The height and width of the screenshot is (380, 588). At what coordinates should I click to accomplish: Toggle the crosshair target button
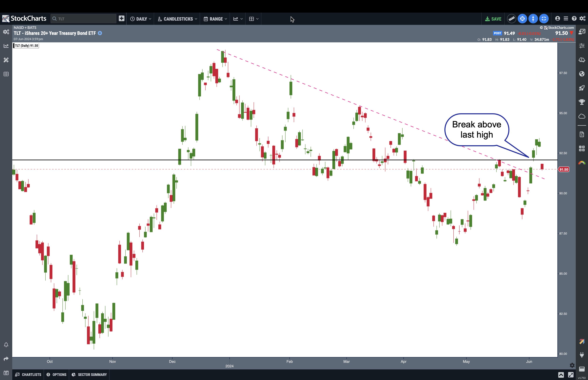(x=522, y=19)
